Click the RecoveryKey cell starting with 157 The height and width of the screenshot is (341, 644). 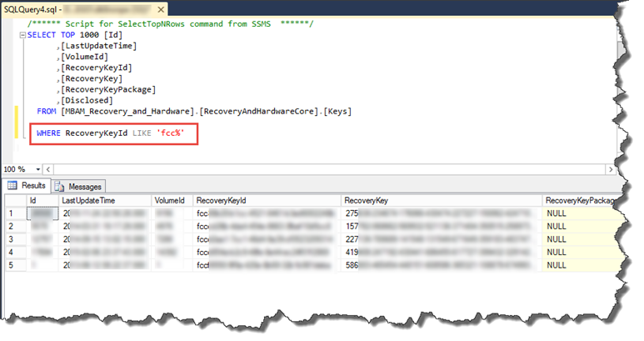[442, 227]
